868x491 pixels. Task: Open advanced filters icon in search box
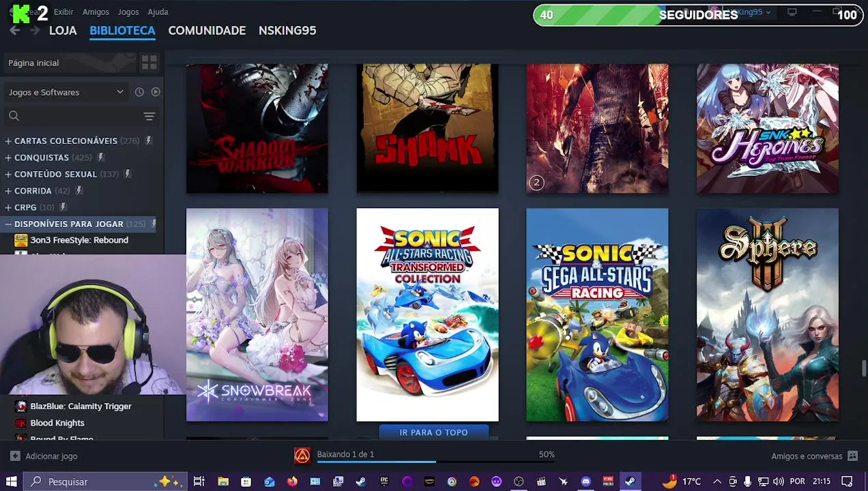(x=149, y=116)
